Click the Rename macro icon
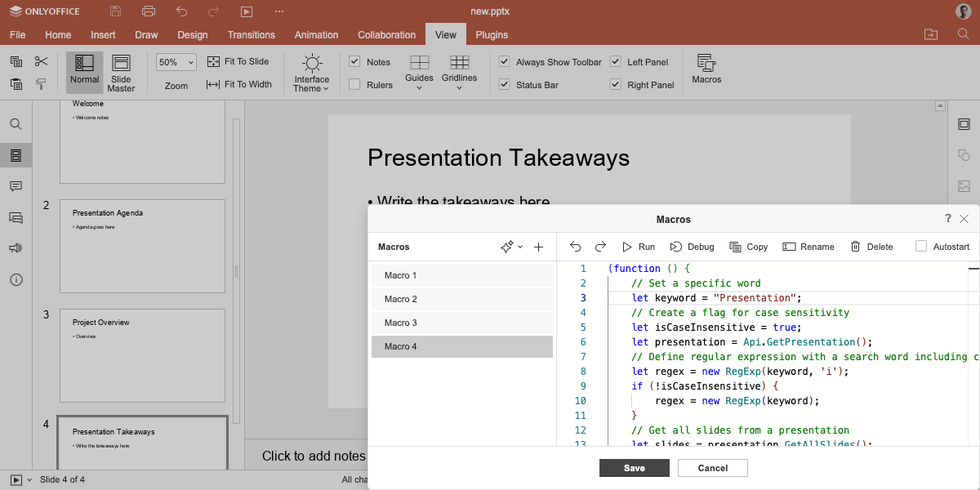This screenshot has height=490, width=980. [x=789, y=247]
